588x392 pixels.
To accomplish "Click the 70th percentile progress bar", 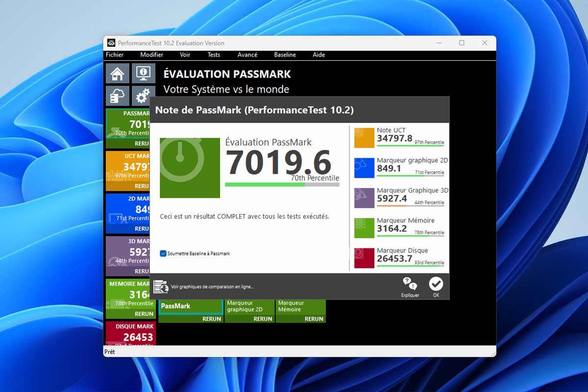I will click(x=282, y=185).
